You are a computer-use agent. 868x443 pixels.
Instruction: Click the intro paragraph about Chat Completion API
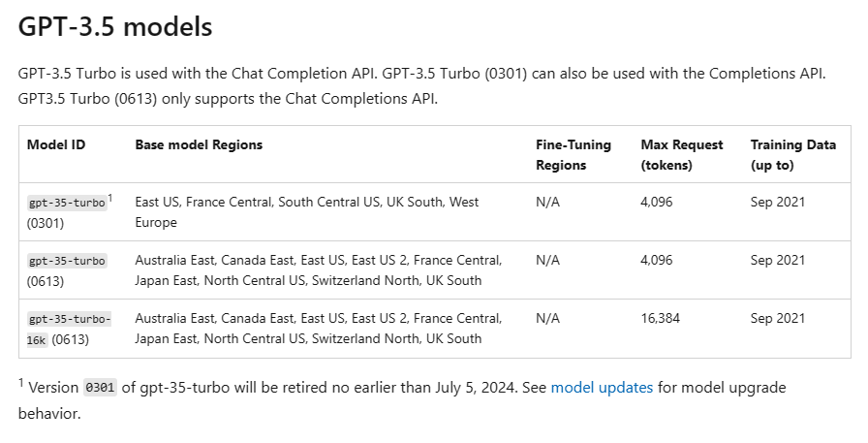421,86
